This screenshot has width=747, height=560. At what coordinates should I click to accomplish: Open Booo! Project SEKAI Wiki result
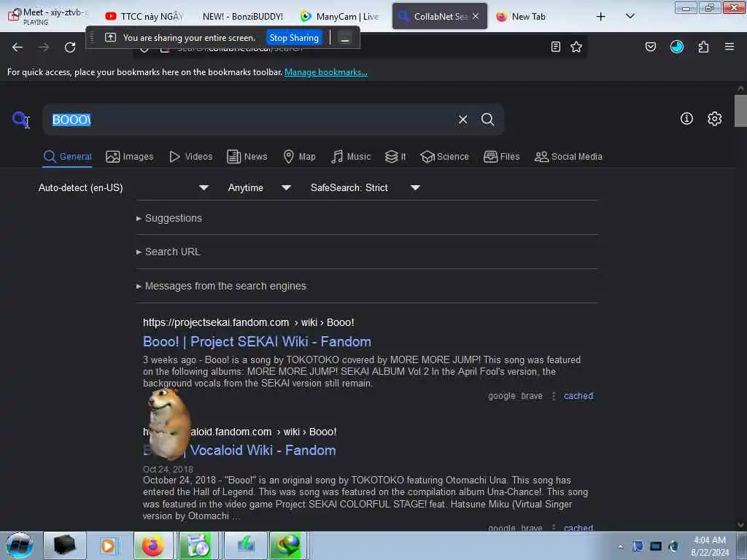point(258,342)
